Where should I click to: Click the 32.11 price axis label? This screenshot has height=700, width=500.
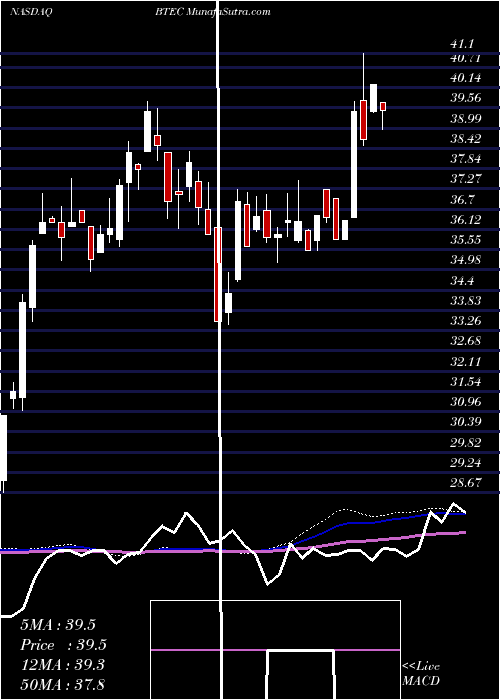(x=466, y=361)
